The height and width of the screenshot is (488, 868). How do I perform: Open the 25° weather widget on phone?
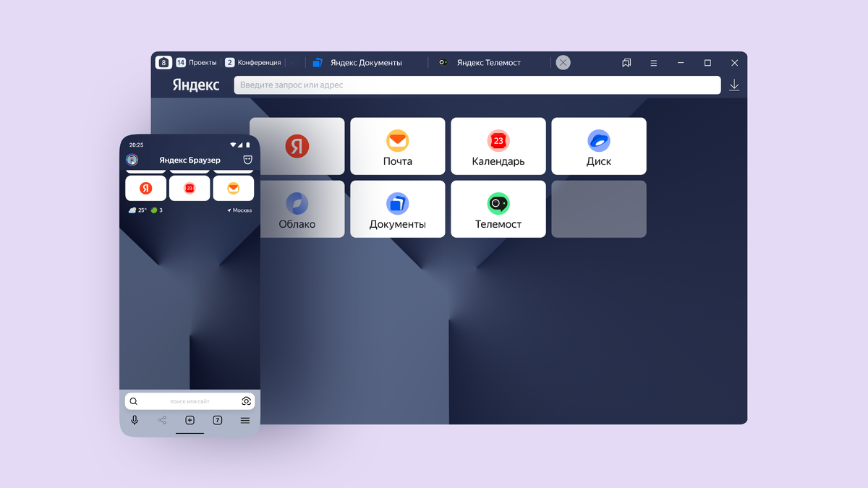pyautogui.click(x=137, y=210)
